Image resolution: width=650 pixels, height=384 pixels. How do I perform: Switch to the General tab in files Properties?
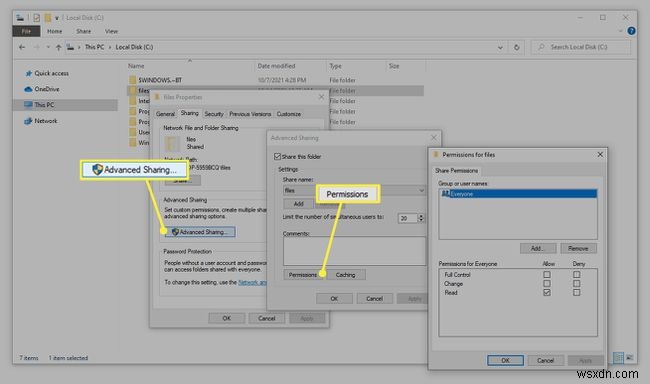coord(165,114)
